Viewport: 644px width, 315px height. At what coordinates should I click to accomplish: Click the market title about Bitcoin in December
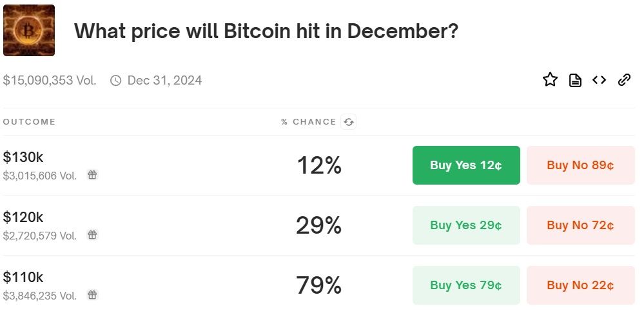[x=266, y=31]
